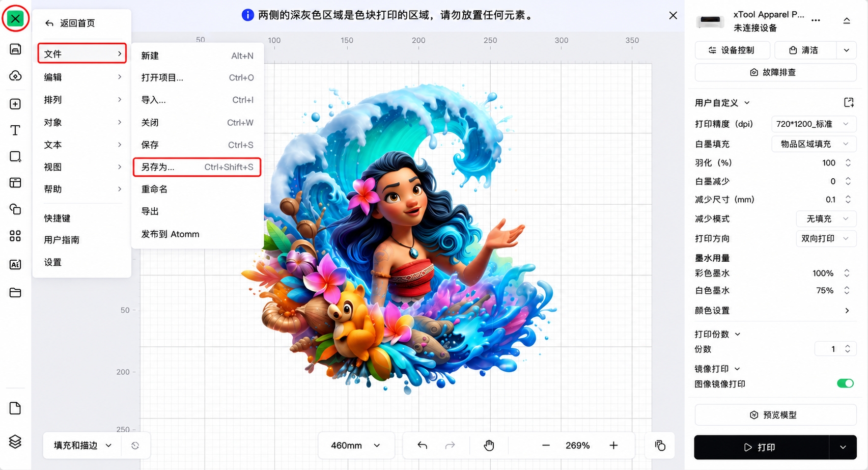Open the 文件 menu item
This screenshot has height=470, width=868.
pos(82,53)
